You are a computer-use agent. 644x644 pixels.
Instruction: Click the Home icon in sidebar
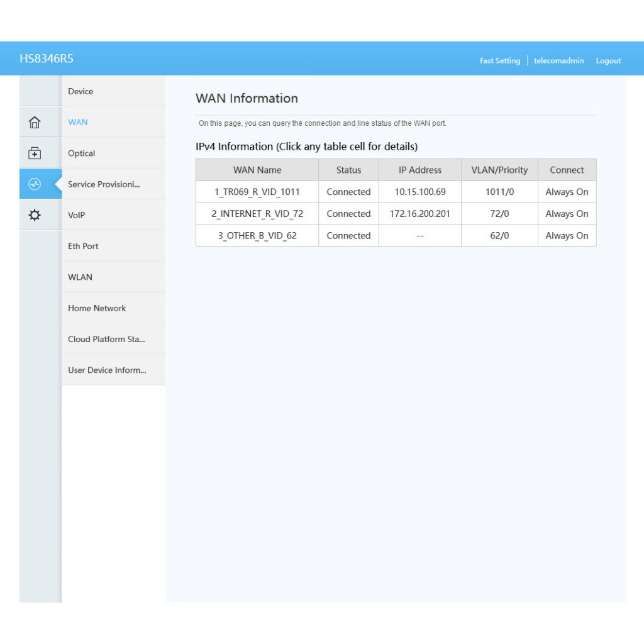coord(35,123)
